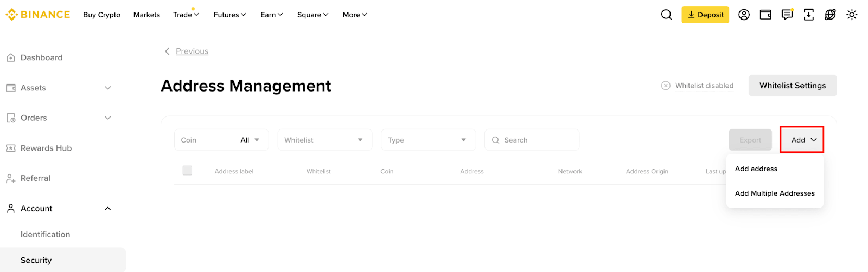Click the yellow Deposit button

pyautogui.click(x=705, y=15)
